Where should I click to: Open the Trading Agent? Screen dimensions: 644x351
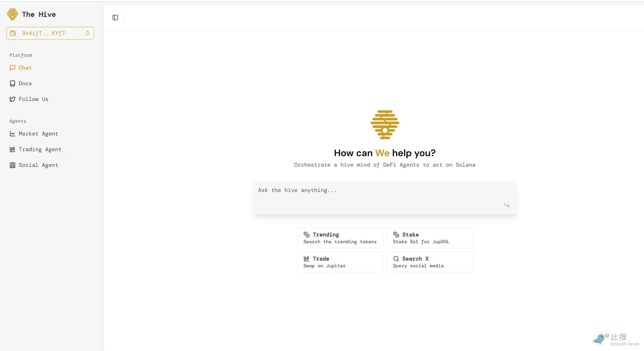point(40,149)
